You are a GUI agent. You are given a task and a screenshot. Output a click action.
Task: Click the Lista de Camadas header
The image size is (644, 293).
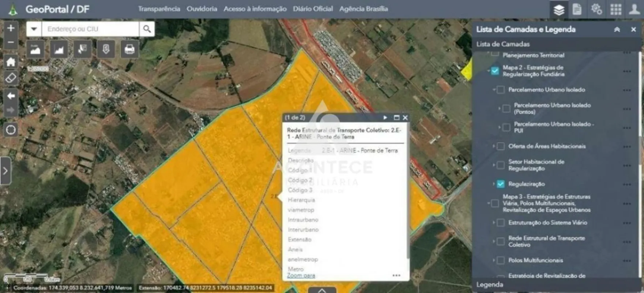tap(503, 44)
